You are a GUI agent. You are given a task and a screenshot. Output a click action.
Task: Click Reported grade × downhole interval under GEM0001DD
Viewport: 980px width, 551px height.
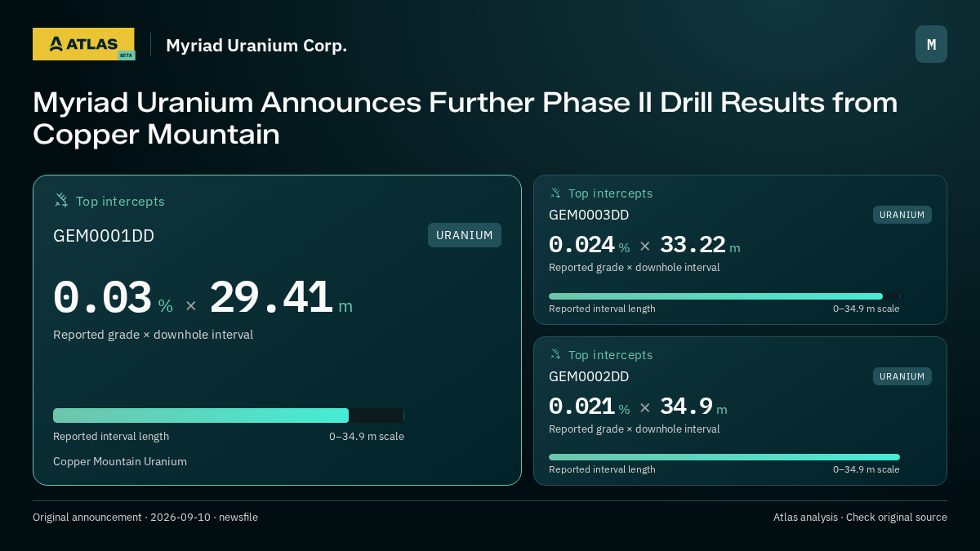(153, 335)
